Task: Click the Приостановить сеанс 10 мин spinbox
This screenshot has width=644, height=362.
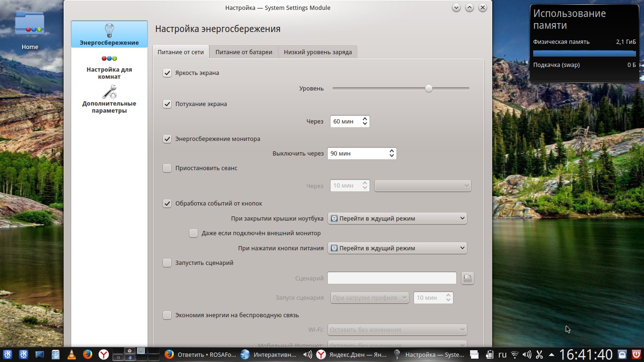Action: (350, 186)
